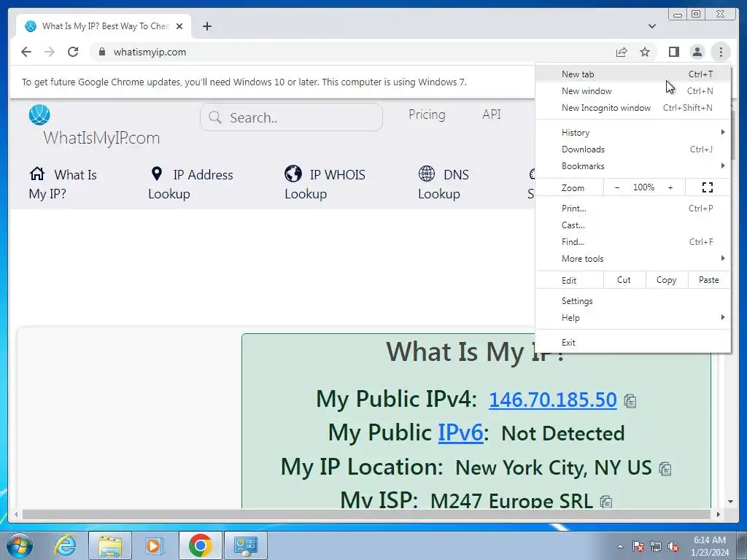
Task: Click the WhatIsMyIP globe logo
Action: (39, 114)
